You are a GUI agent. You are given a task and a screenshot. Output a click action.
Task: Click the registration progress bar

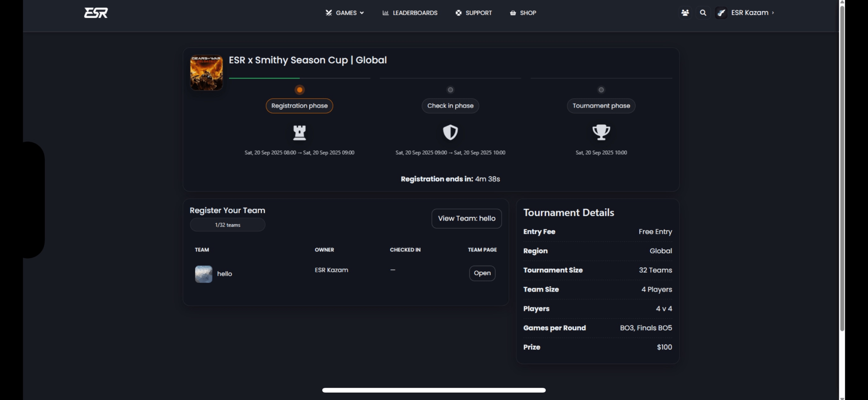299,78
